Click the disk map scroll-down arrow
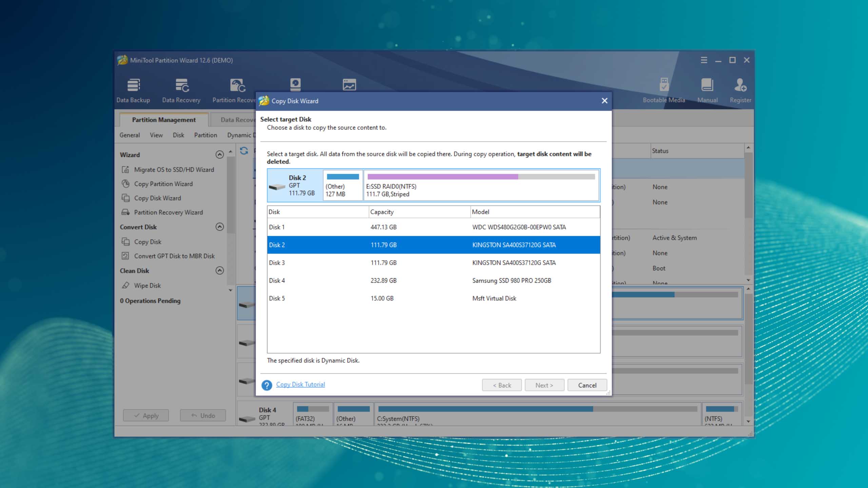This screenshot has width=868, height=488. pyautogui.click(x=748, y=421)
